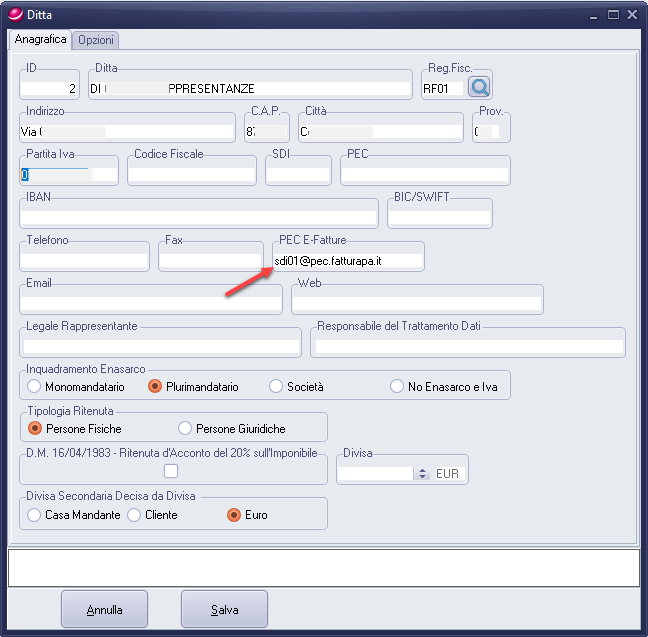Enable the 20% Ritenuta d'Acconto checkbox
This screenshot has height=637, width=648.
171,471
